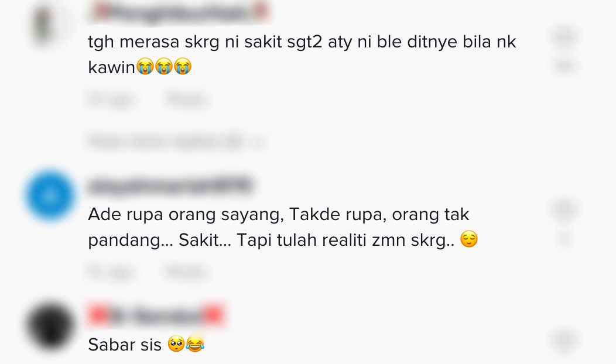Open the dark avatar next to 'Sabar sis'
Screen dimensions: 616x364
50,325
